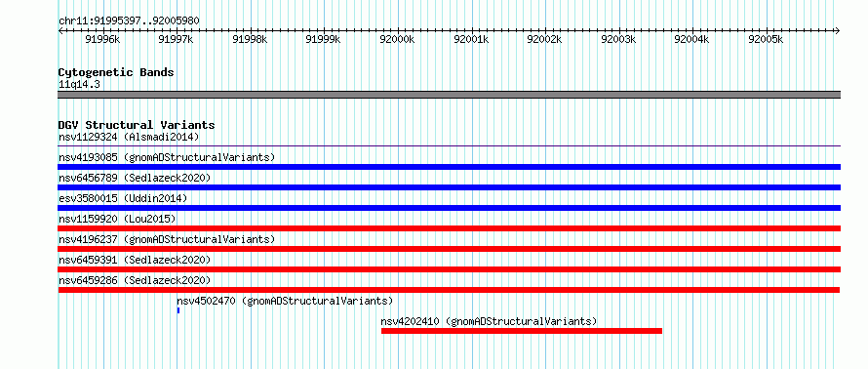Click the 91998k ruler tick label
The width and height of the screenshot is (868, 369).
click(250, 39)
